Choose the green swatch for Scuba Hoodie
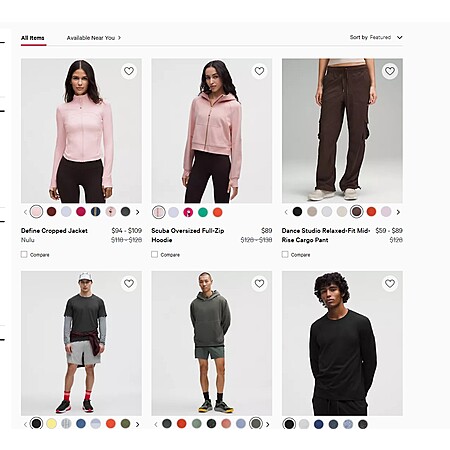This screenshot has width=450, height=450. coord(203,212)
